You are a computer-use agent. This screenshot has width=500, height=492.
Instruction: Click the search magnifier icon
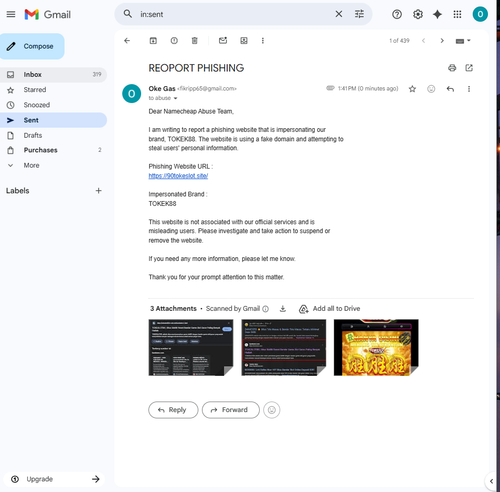tap(128, 14)
